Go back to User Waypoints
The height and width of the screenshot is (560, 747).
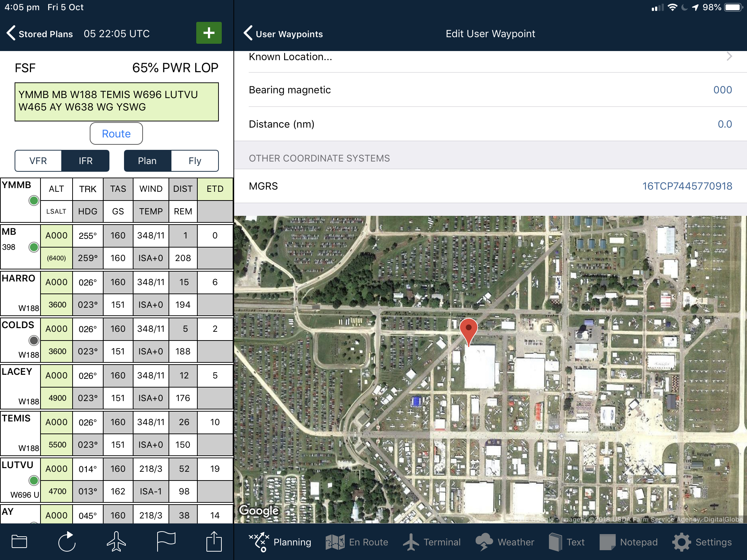point(283,34)
